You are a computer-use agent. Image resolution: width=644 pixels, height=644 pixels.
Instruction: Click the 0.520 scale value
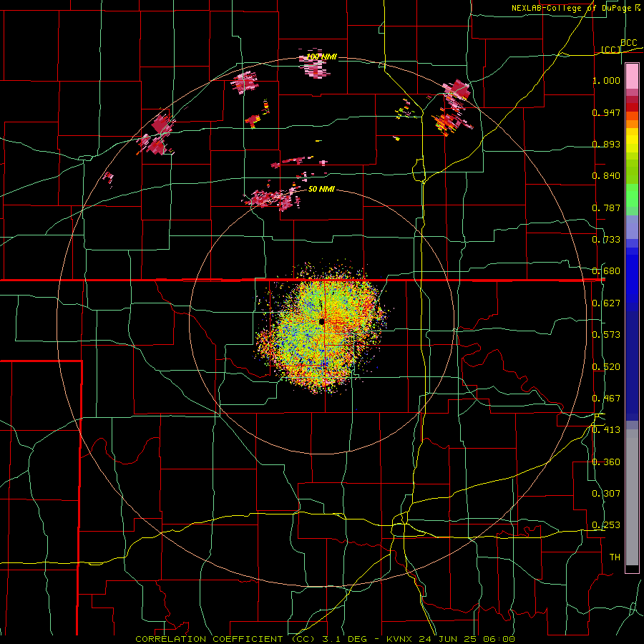606,367
